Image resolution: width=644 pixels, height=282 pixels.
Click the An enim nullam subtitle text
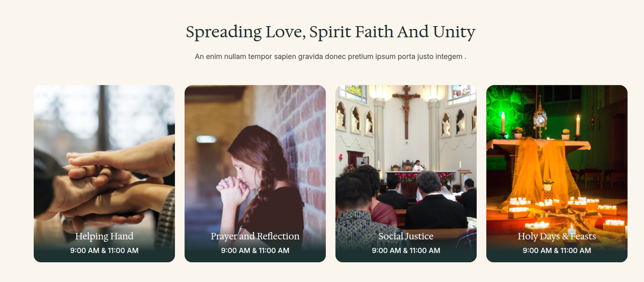331,57
